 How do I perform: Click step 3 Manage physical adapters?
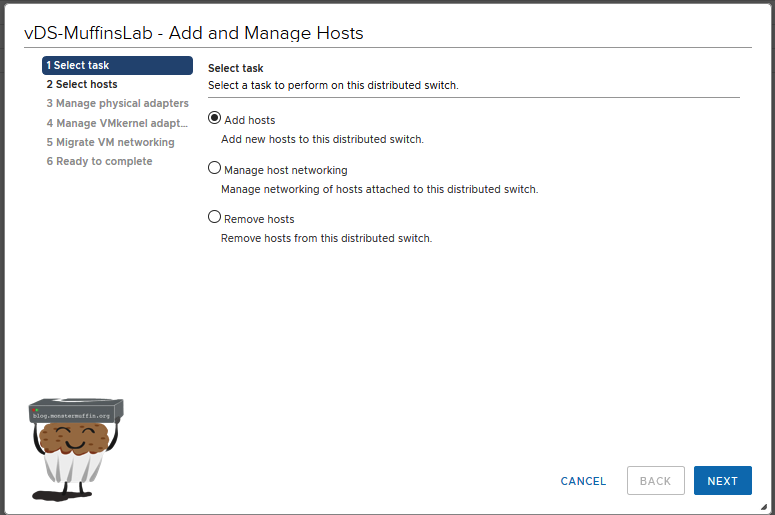[x=117, y=104]
